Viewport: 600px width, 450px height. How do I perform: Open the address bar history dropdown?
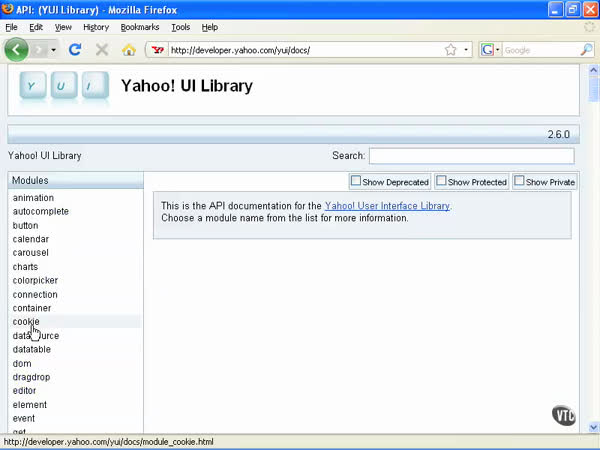tap(466, 49)
